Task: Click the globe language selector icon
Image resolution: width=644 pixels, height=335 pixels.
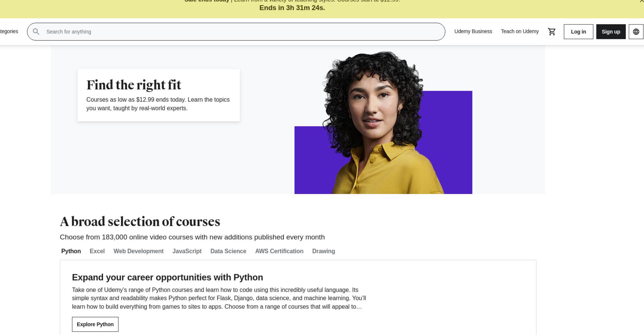Action: pos(636,32)
